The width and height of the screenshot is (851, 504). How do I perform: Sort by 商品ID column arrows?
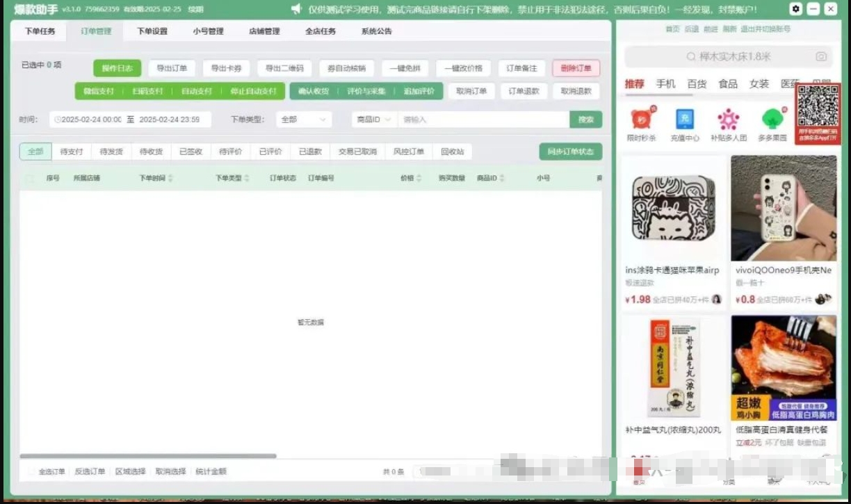coord(501,179)
